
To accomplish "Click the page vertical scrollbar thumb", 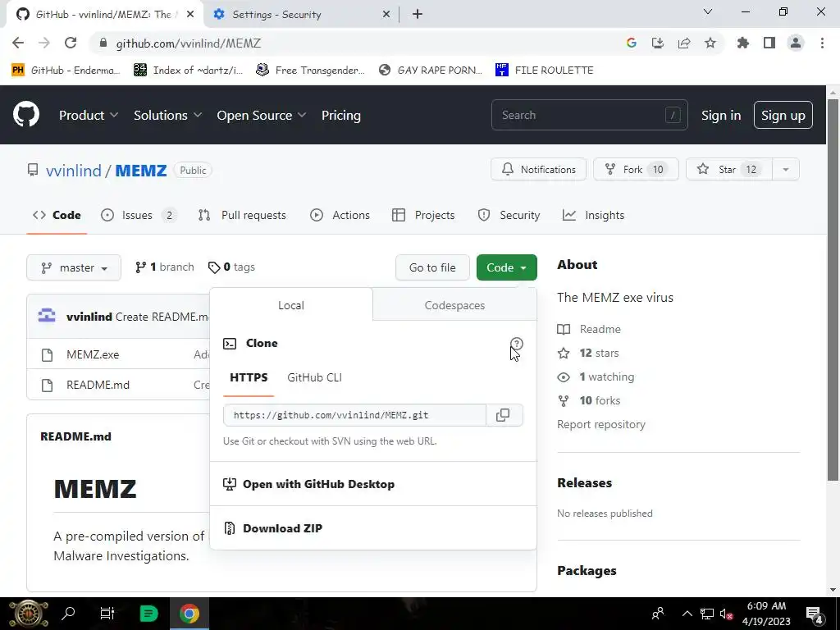I will point(833,290).
